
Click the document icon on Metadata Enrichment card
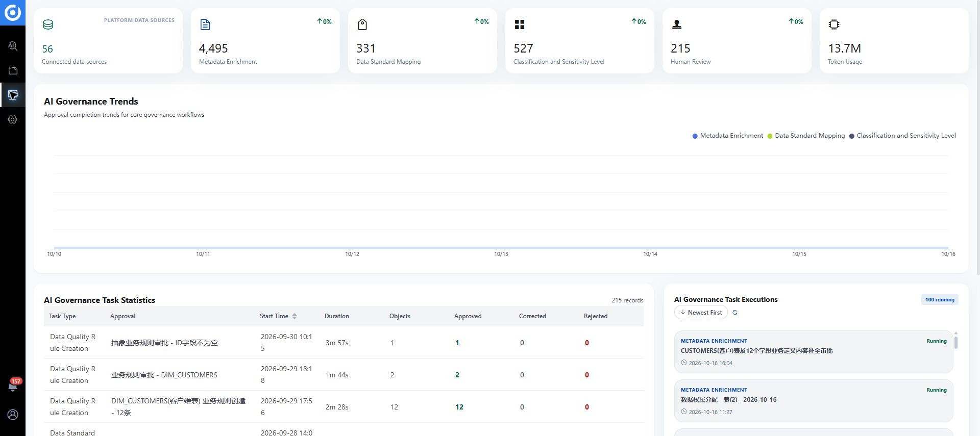tap(205, 24)
